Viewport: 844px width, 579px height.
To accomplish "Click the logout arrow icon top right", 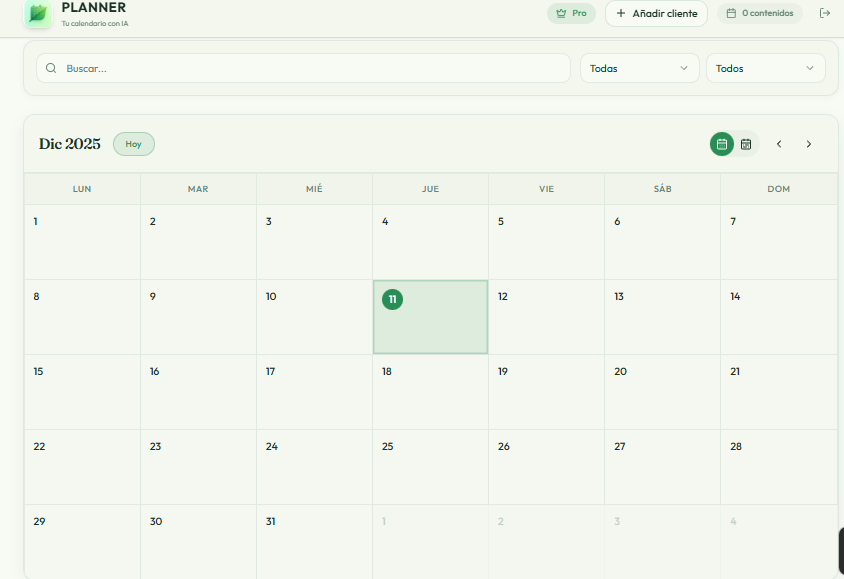I will click(825, 13).
